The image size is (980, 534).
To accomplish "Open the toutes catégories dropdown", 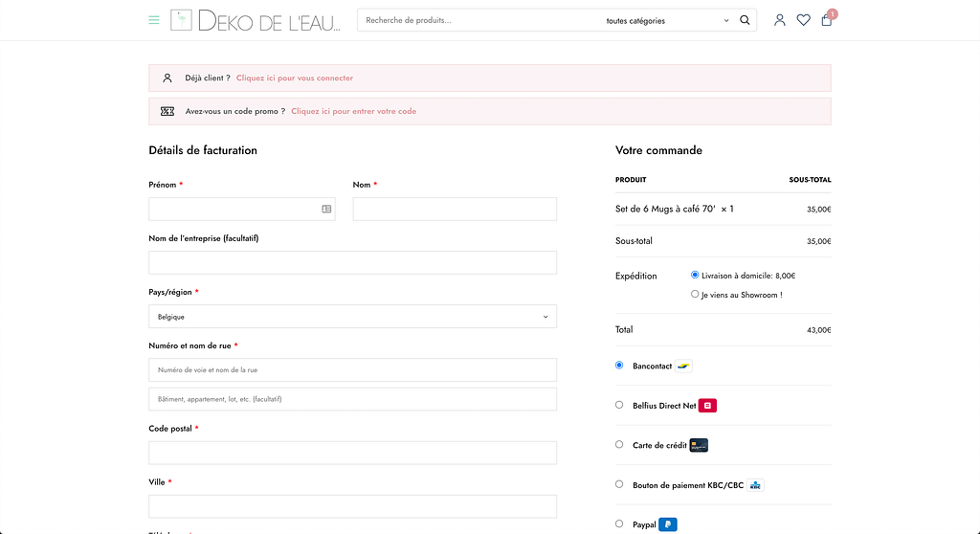I will 667,20.
